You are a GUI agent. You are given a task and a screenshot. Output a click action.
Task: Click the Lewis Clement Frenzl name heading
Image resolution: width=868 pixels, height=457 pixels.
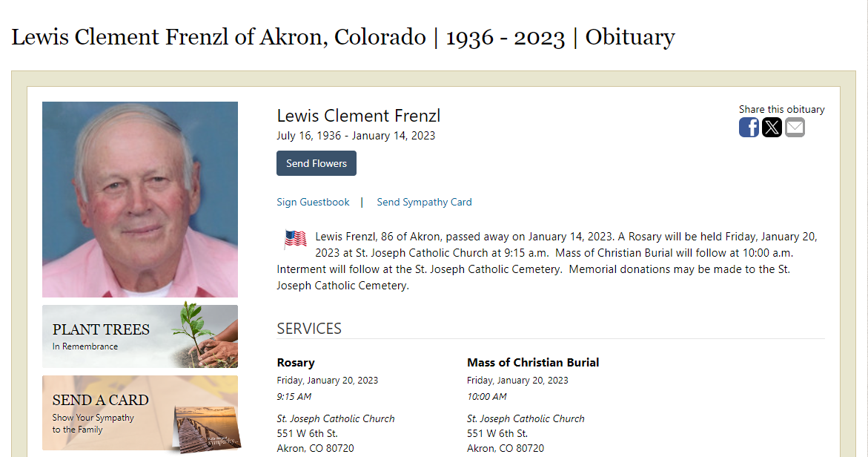coord(359,116)
